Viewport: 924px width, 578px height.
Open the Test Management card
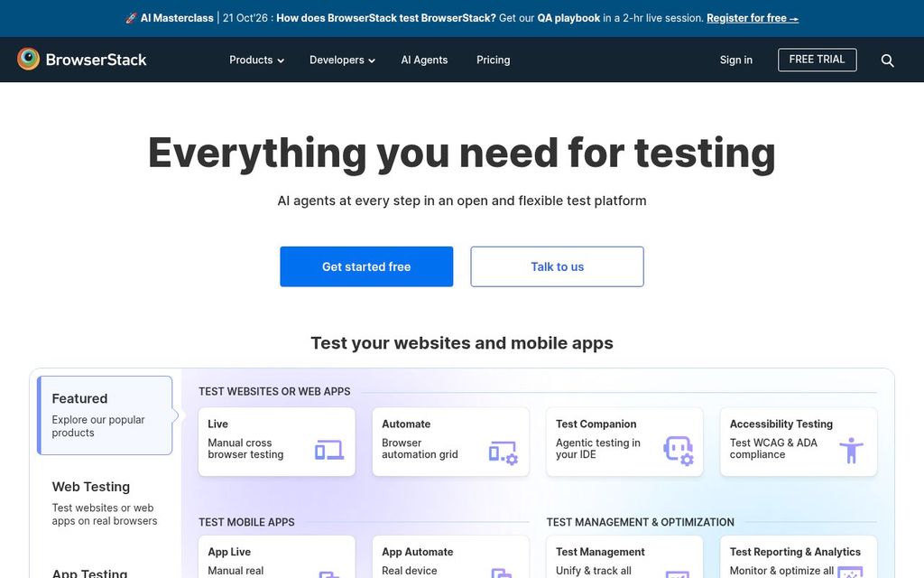(x=624, y=556)
